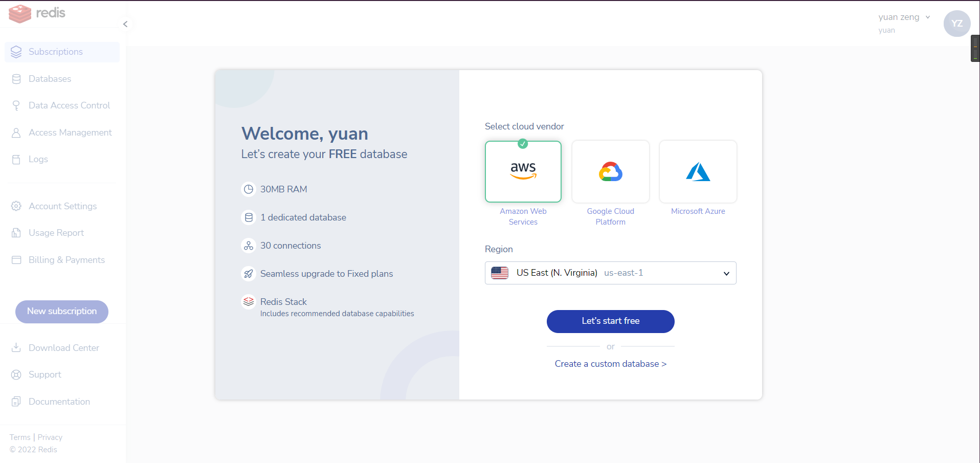Image resolution: width=980 pixels, height=463 pixels.
Task: Open the Region dropdown
Action: [610, 273]
